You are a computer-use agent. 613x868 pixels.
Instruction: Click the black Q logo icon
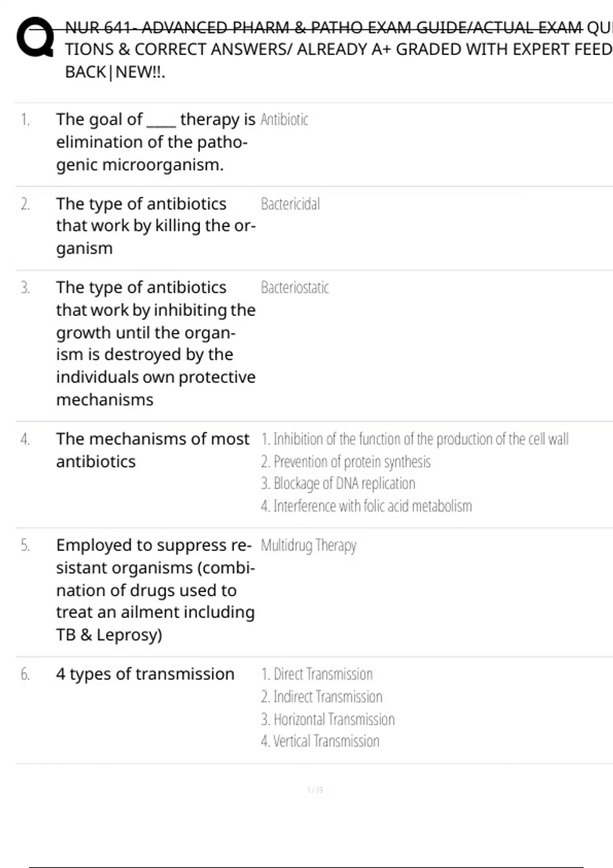(35, 37)
